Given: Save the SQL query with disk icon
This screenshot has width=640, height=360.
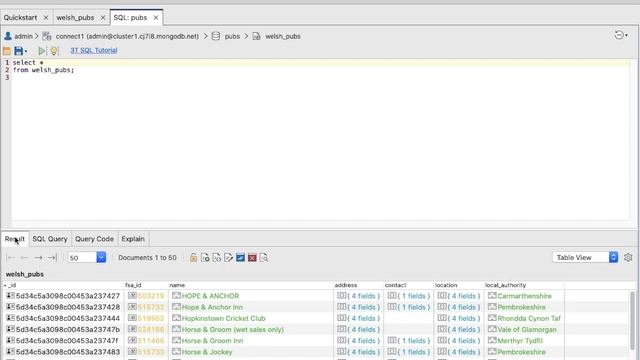Looking at the screenshot, I should pos(18,51).
